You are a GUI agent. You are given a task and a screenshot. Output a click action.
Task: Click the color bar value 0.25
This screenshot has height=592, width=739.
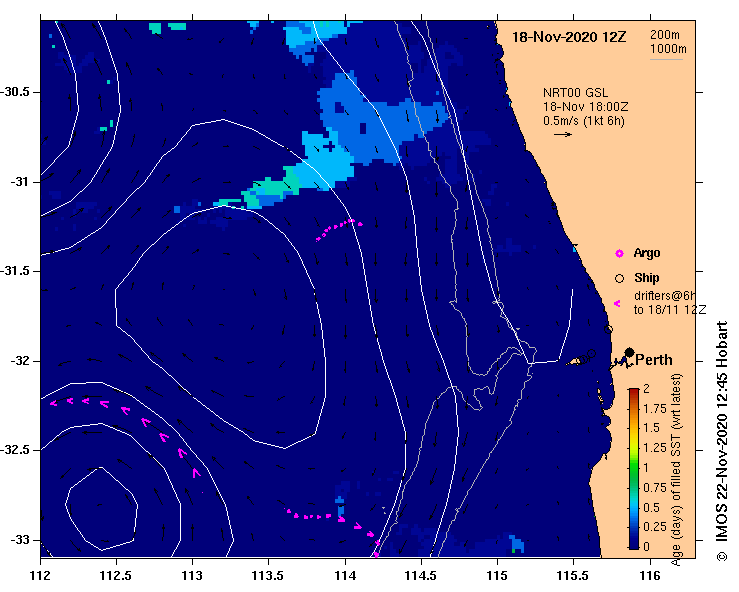(655, 527)
